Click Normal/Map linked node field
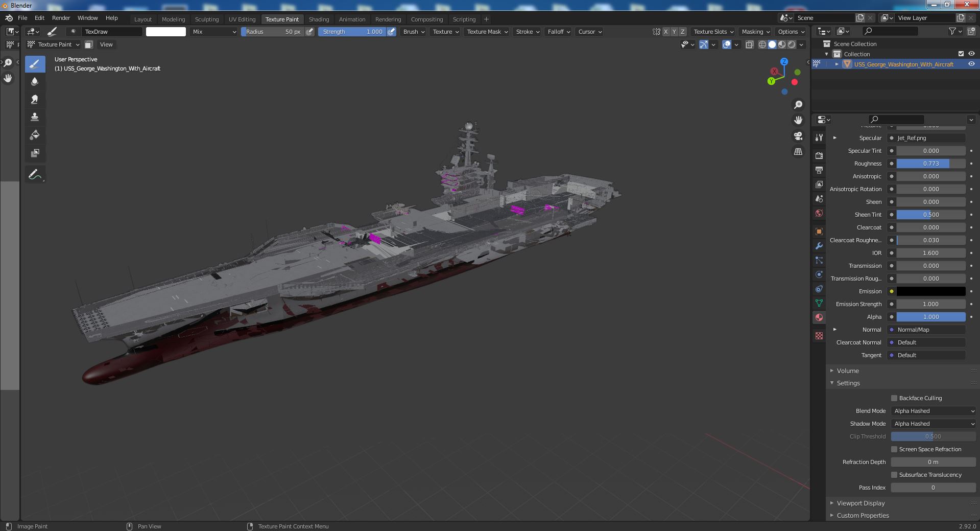The height and width of the screenshot is (531, 980). tap(927, 330)
